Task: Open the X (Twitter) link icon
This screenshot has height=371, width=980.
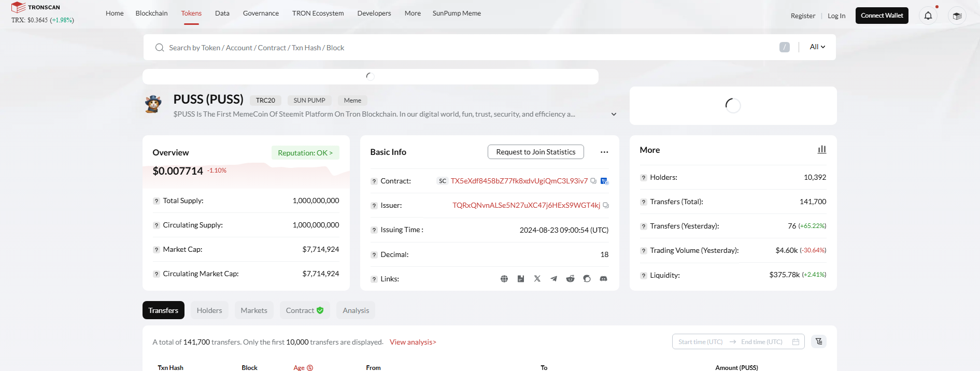Action: click(537, 279)
